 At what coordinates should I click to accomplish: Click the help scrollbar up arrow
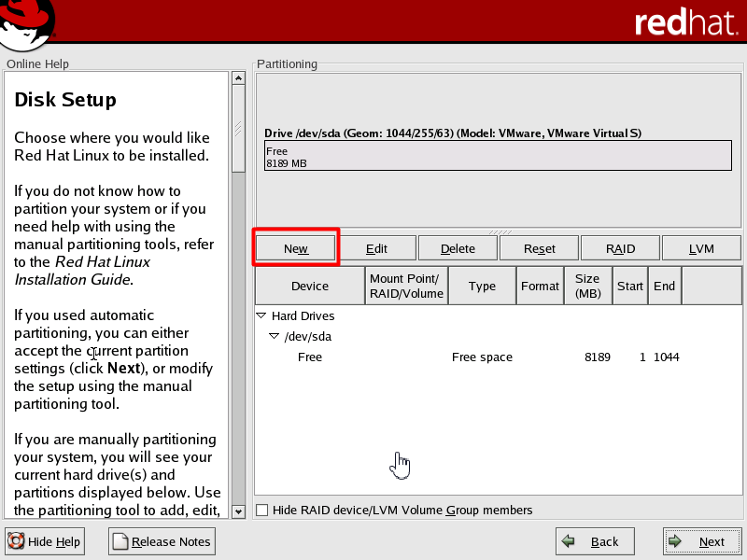click(238, 78)
